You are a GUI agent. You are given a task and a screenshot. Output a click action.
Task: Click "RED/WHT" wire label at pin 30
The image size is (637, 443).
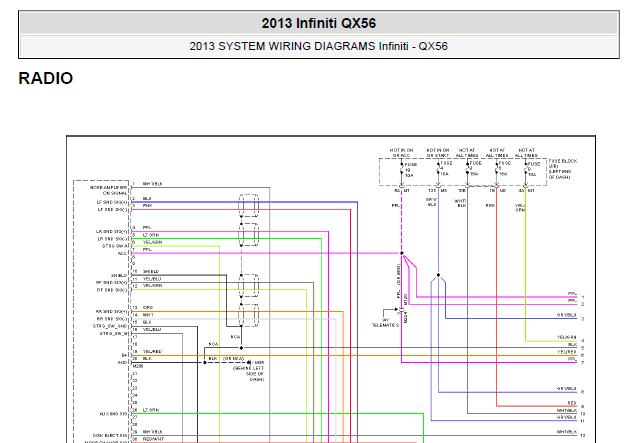153,439
